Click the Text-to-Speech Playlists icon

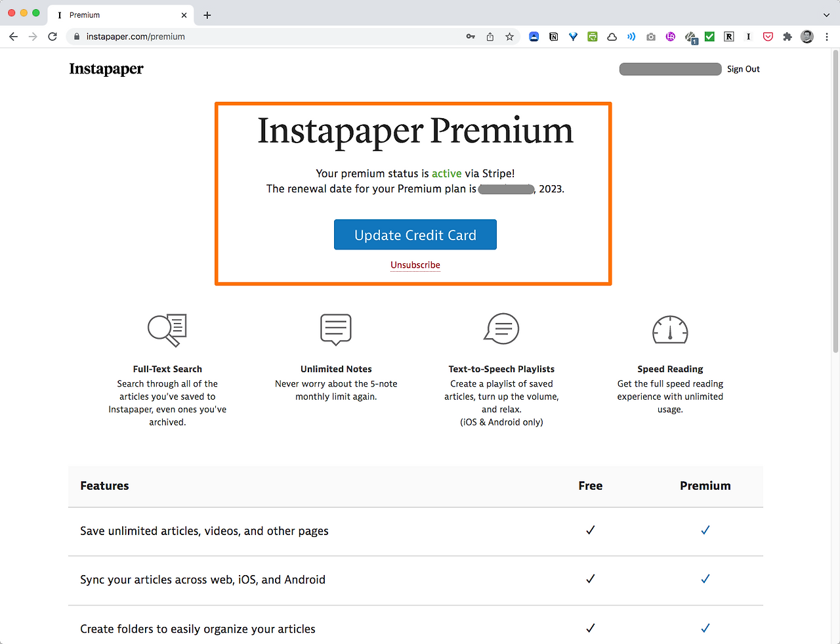click(501, 329)
